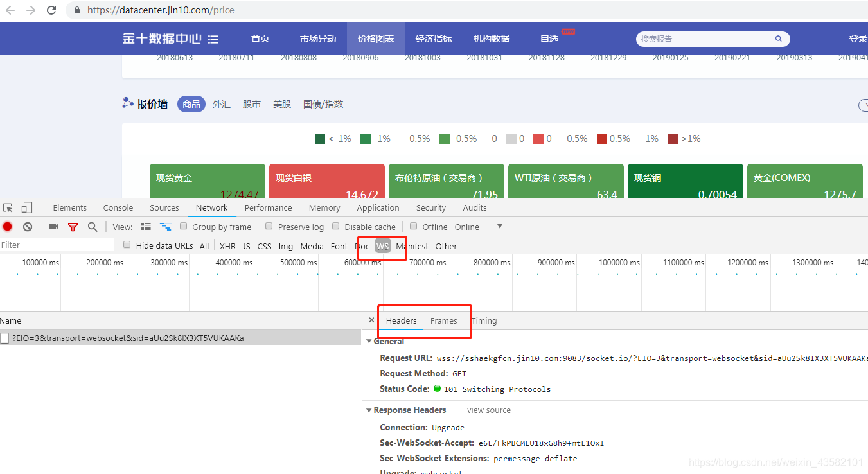Image resolution: width=868 pixels, height=474 pixels.
Task: Click the capture screenshots camera icon
Action: [54, 227]
